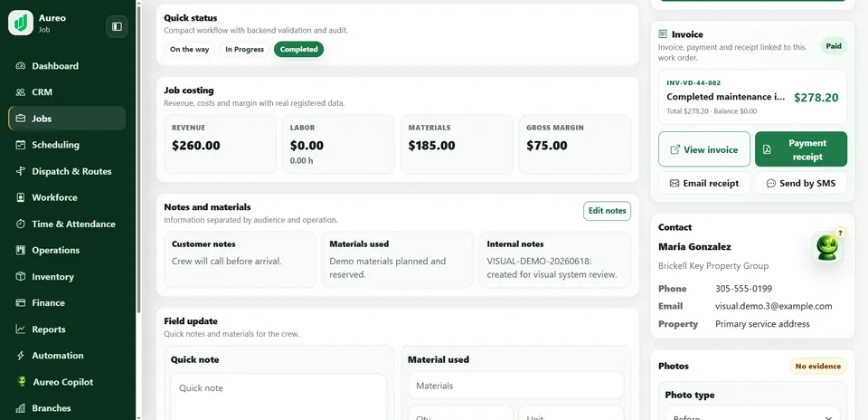Click the Dispatch & Routes signpost icon

tap(21, 171)
